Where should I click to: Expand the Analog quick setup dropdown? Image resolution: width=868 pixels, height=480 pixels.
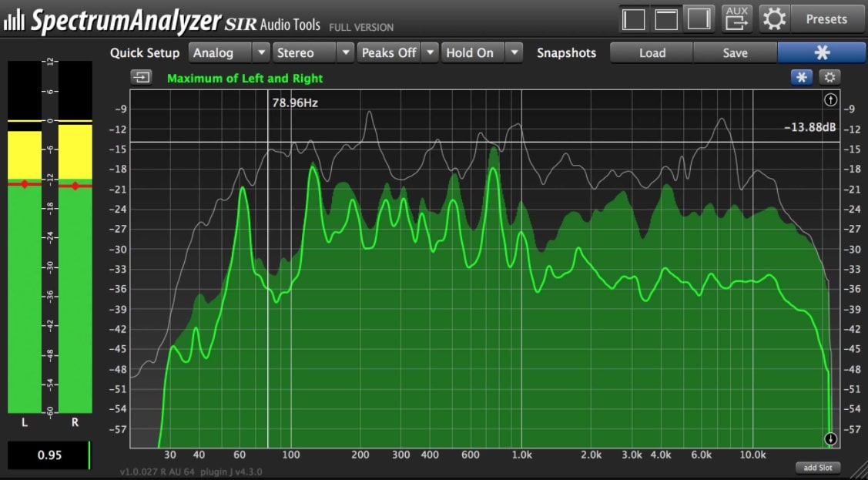(x=260, y=52)
